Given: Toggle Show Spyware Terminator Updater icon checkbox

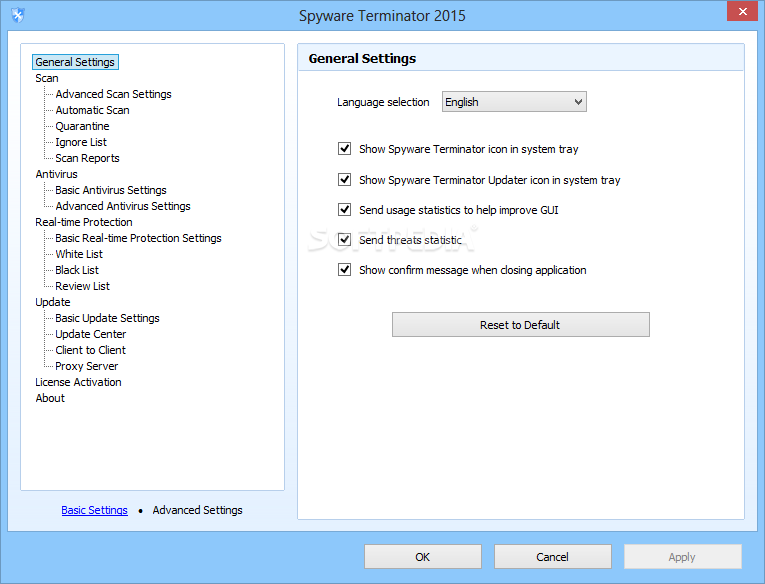Looking at the screenshot, I should click(344, 180).
